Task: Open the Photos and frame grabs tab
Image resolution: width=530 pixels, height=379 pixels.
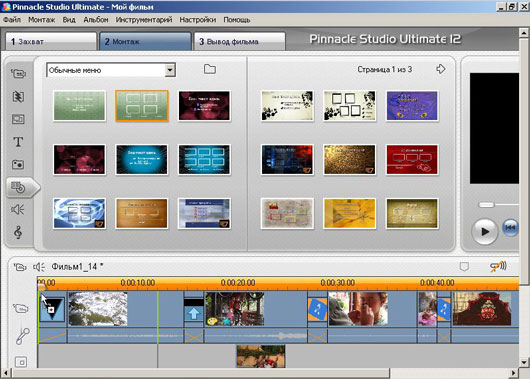Action: pyautogui.click(x=18, y=165)
